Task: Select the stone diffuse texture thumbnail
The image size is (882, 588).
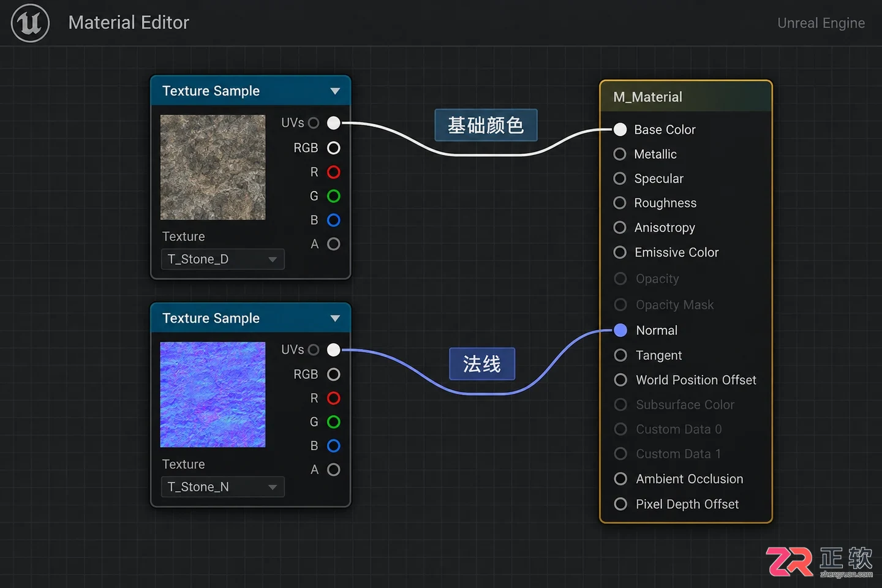Action: (x=213, y=167)
